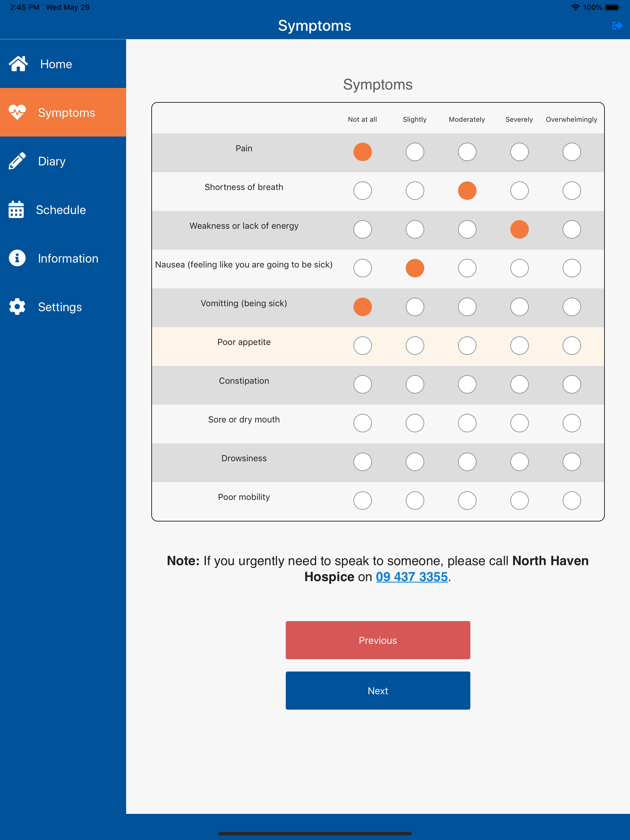
Task: Go to the Information section
Action: click(x=63, y=258)
